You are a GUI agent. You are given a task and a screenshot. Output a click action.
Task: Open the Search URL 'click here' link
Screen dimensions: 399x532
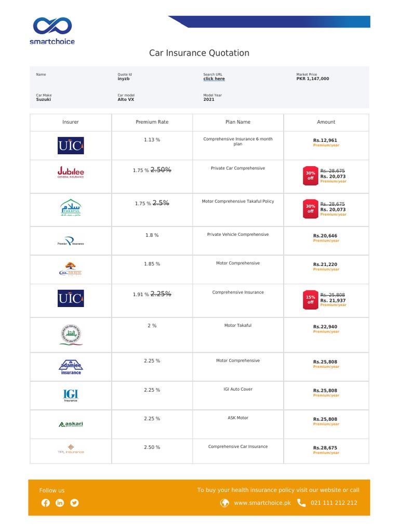click(214, 79)
